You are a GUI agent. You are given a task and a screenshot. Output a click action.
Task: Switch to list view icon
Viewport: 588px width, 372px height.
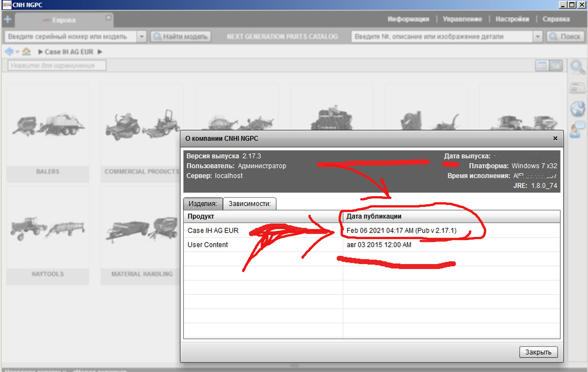tap(542, 66)
